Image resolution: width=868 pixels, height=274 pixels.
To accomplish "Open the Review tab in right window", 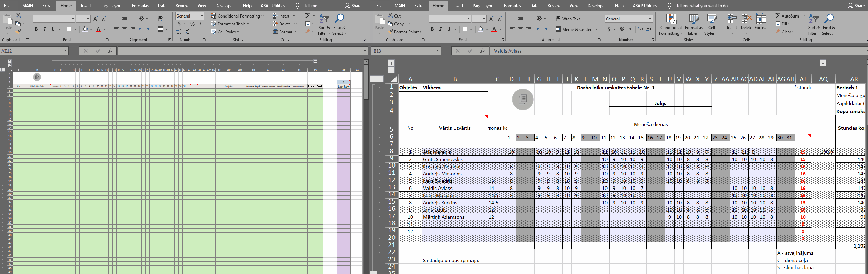I will (x=554, y=6).
